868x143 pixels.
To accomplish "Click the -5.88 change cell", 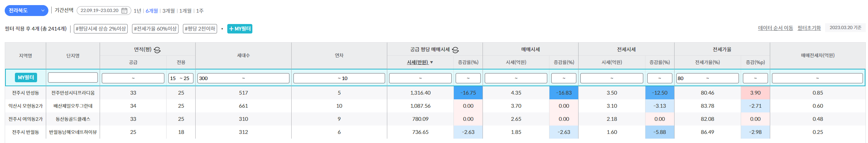I will (660, 132).
